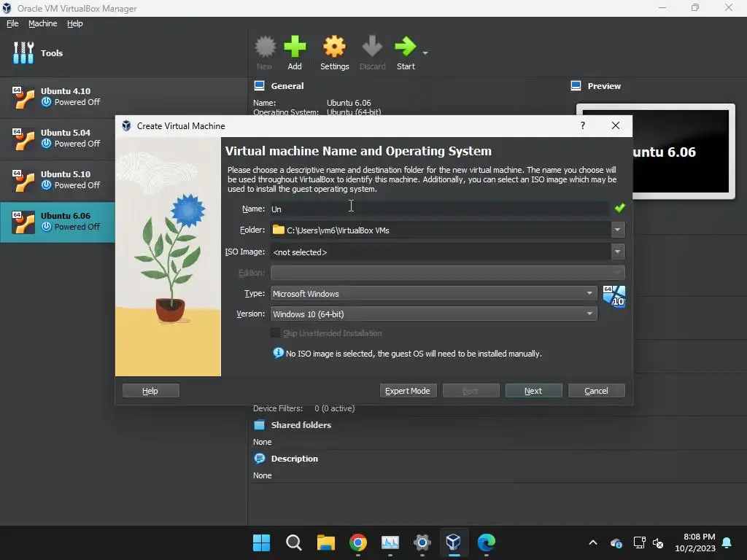Open Windows Search from the taskbar
Screen dimensions: 747x560
point(293,542)
